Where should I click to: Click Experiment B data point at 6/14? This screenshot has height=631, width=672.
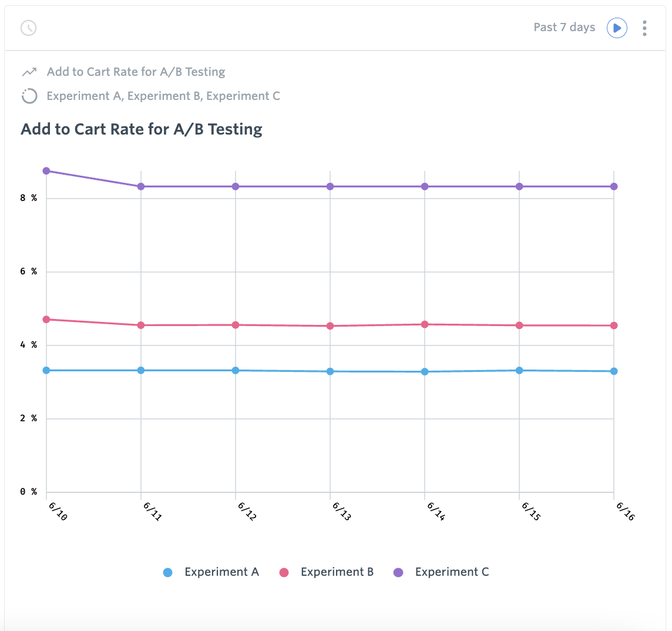425,324
